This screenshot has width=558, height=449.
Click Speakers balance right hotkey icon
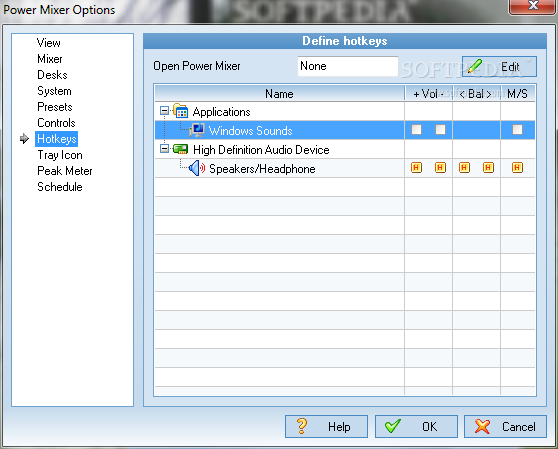coord(488,168)
